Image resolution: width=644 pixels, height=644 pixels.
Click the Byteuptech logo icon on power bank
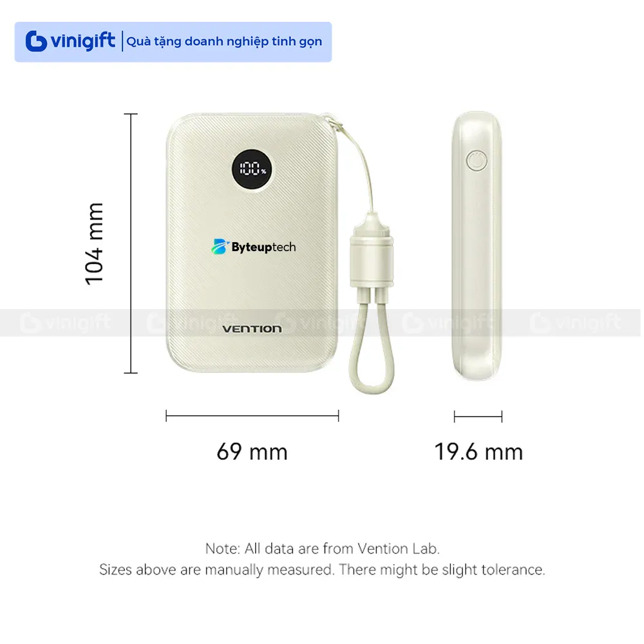click(x=220, y=247)
